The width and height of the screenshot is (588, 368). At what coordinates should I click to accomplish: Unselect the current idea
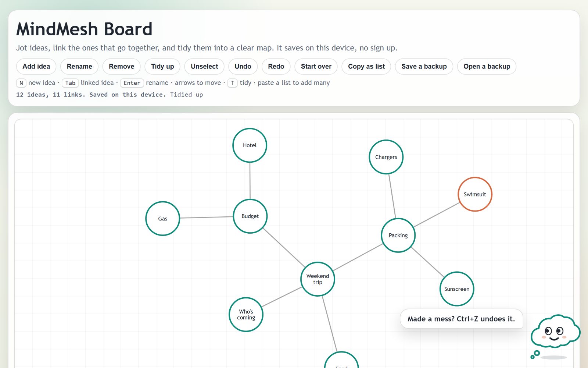coord(204,67)
